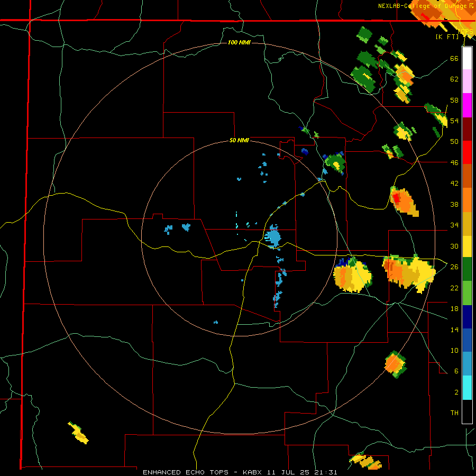476x476 pixels.
Task: Click the legend value "26"
Action: pos(454,267)
